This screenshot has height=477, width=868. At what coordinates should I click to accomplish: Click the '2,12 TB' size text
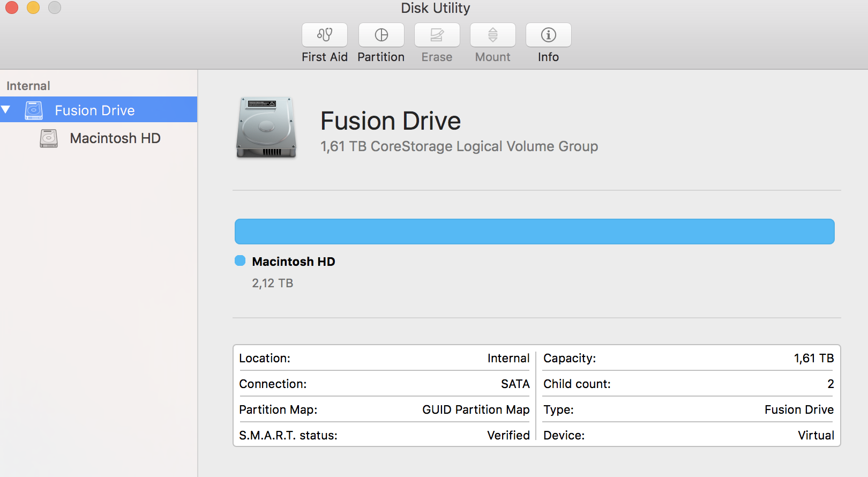(273, 283)
